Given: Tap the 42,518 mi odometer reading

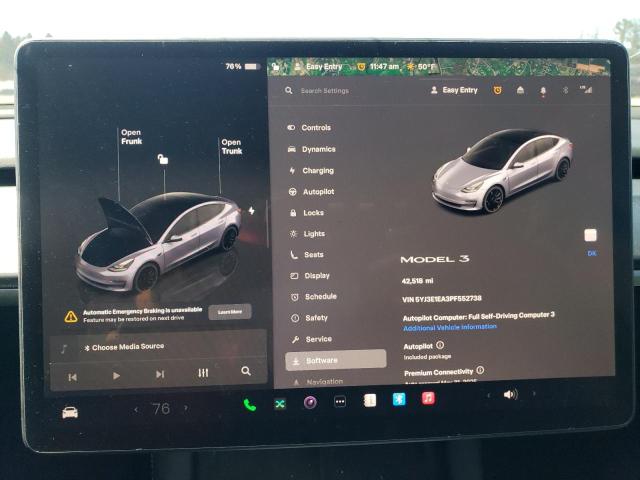Looking at the screenshot, I should click(417, 281).
